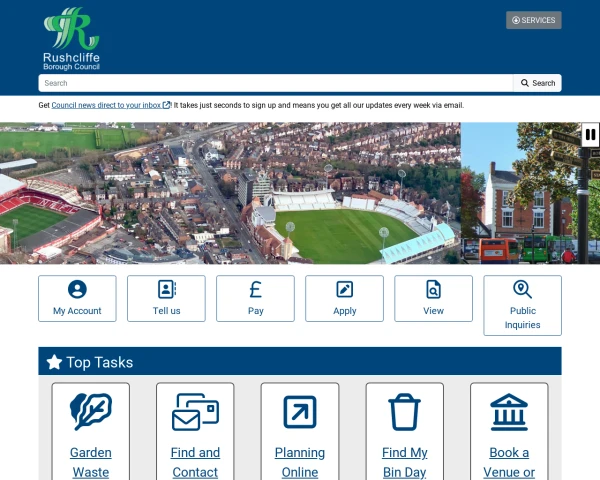Viewport: 600px width, 480px height.
Task: Click the Book a Venue building icon
Action: [x=509, y=412]
